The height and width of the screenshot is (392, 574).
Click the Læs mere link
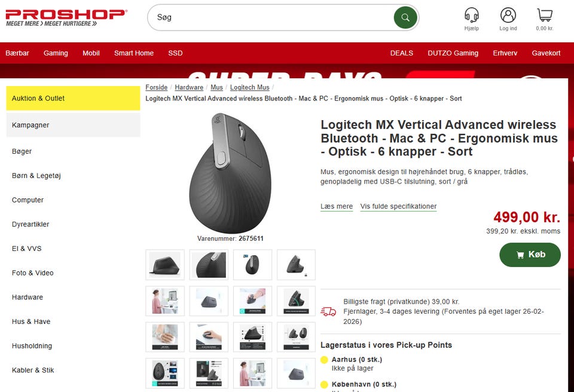tap(337, 206)
